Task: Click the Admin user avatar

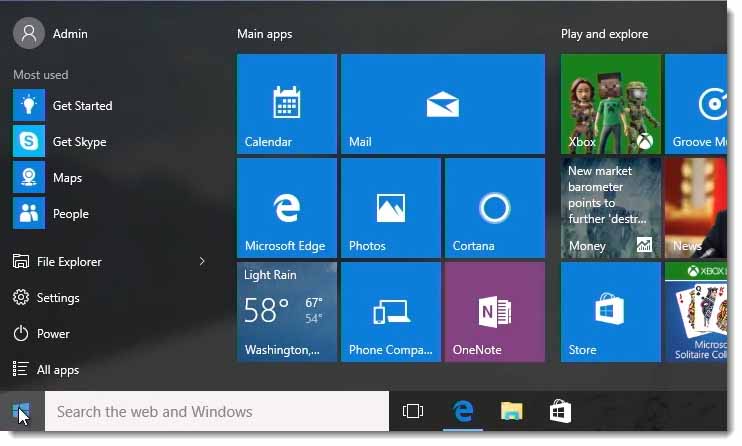Action: 29,33
